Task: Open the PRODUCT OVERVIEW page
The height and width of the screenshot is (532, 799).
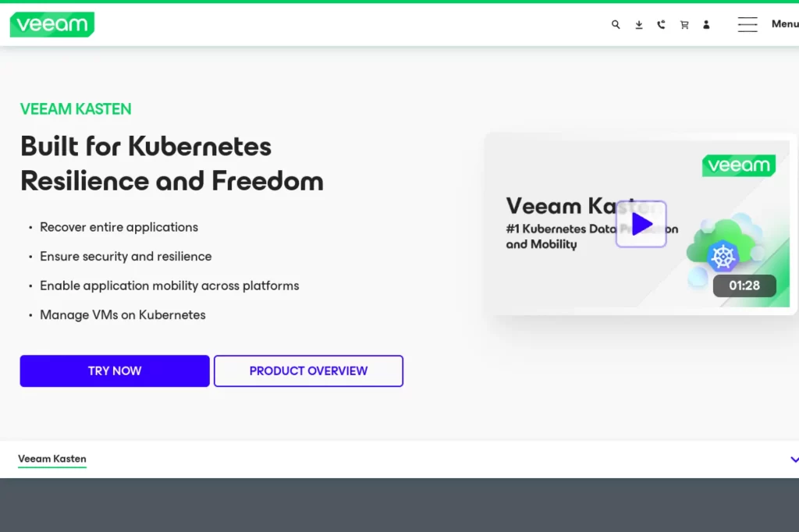Action: pos(308,371)
